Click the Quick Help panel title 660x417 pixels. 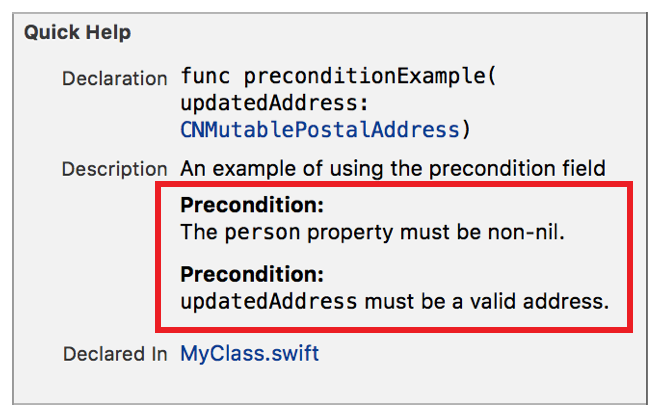coord(78,33)
